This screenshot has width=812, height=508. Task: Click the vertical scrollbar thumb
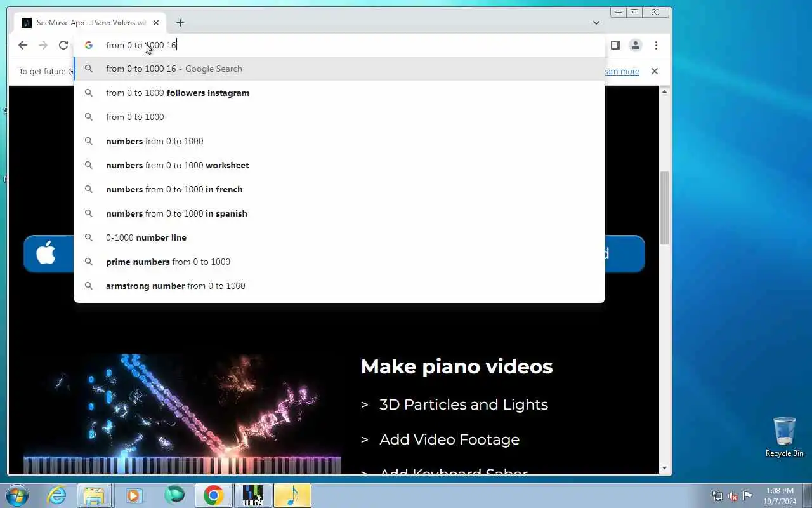pyautogui.click(x=664, y=208)
